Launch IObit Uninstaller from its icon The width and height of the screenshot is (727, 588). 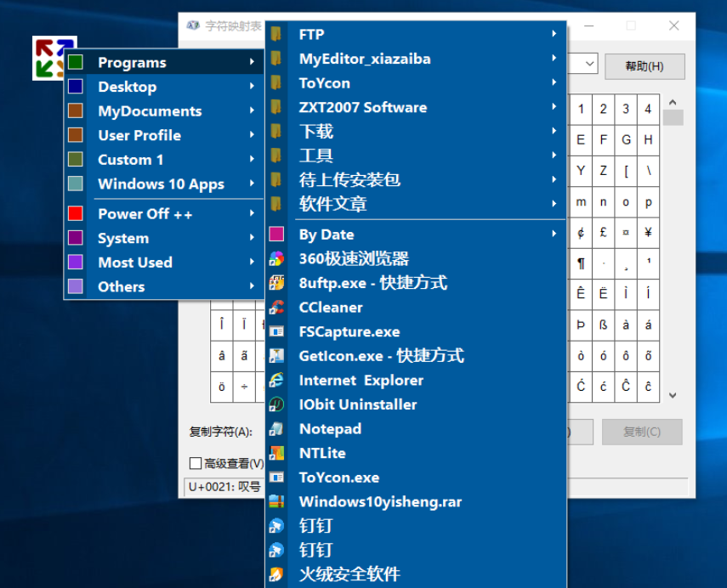coord(276,404)
